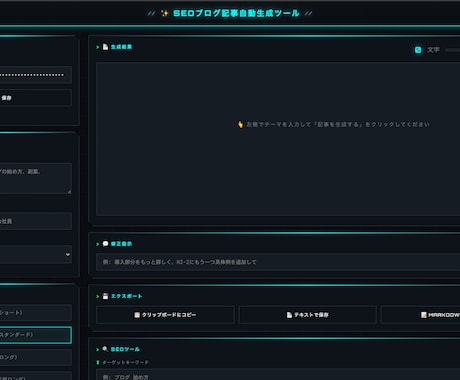This screenshot has height=380, width=460.
Task: Choose the ロング article length option
Action: pos(36,357)
